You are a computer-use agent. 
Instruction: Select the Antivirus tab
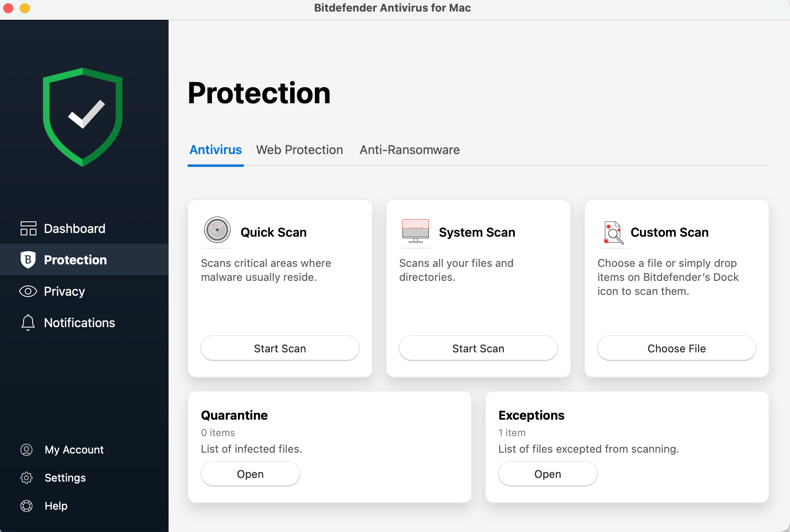[215, 150]
